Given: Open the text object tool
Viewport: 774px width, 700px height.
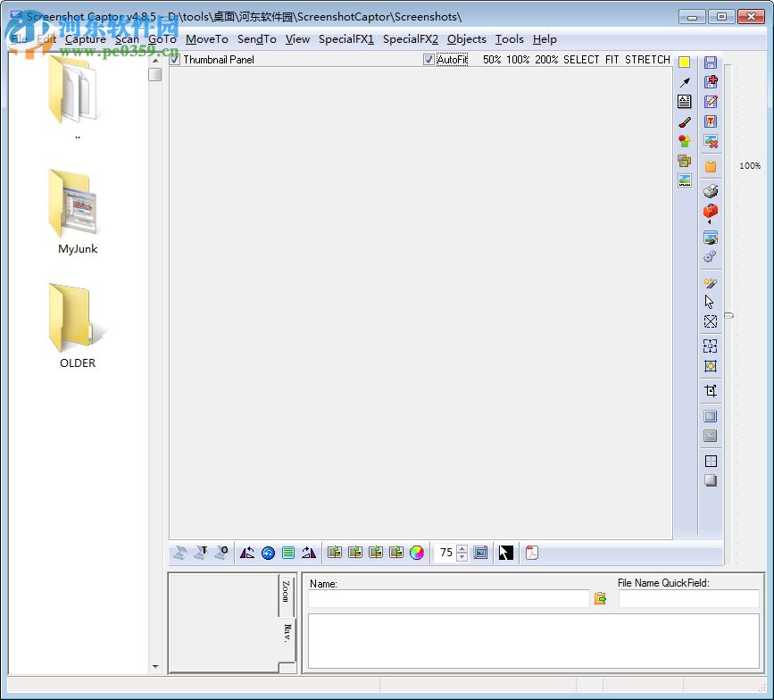Looking at the screenshot, I should pyautogui.click(x=711, y=121).
